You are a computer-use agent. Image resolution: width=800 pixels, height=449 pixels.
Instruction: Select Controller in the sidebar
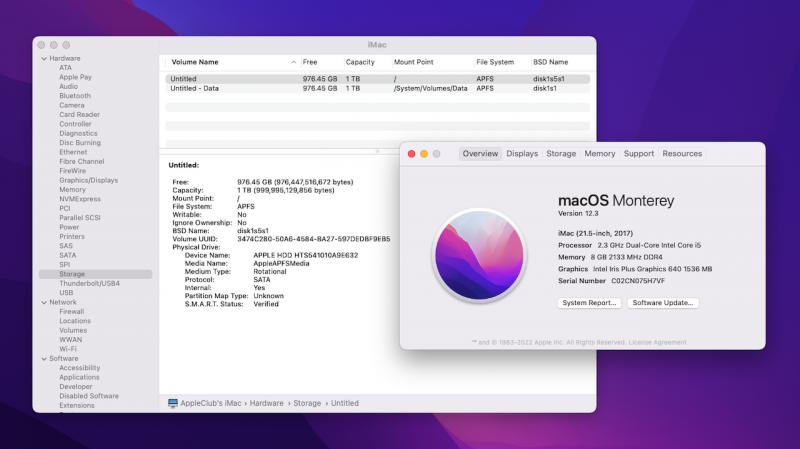click(x=75, y=124)
